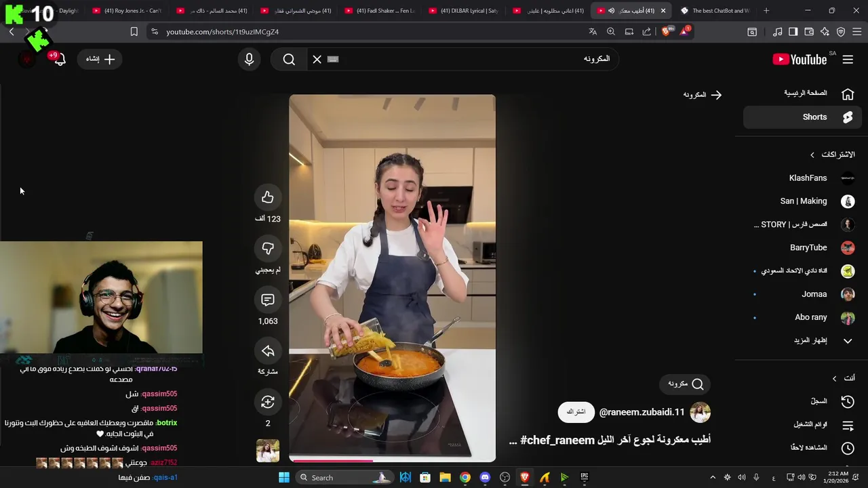Share the page from address bar

pyautogui.click(x=646, y=32)
